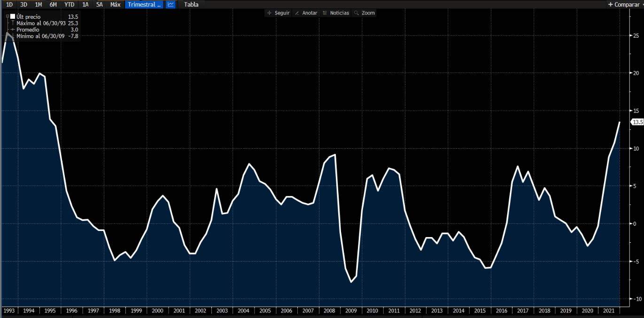Select the 1D time range
The height and width of the screenshot is (318, 644).
[9, 4]
